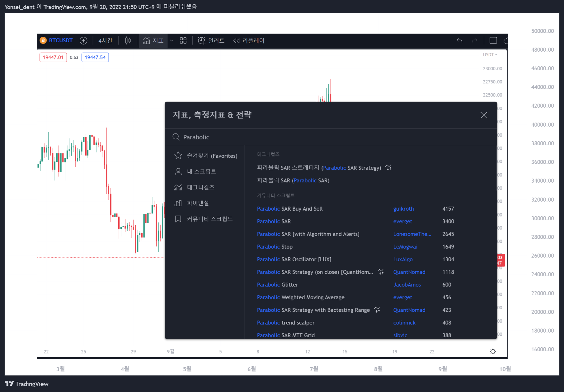The image size is (564, 392).
Task: Click the 얼러트 alert button
Action: click(211, 40)
